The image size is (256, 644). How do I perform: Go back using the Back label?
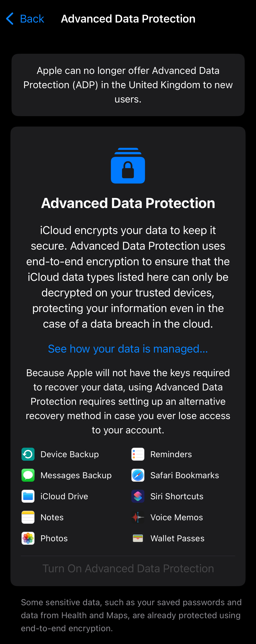click(32, 19)
